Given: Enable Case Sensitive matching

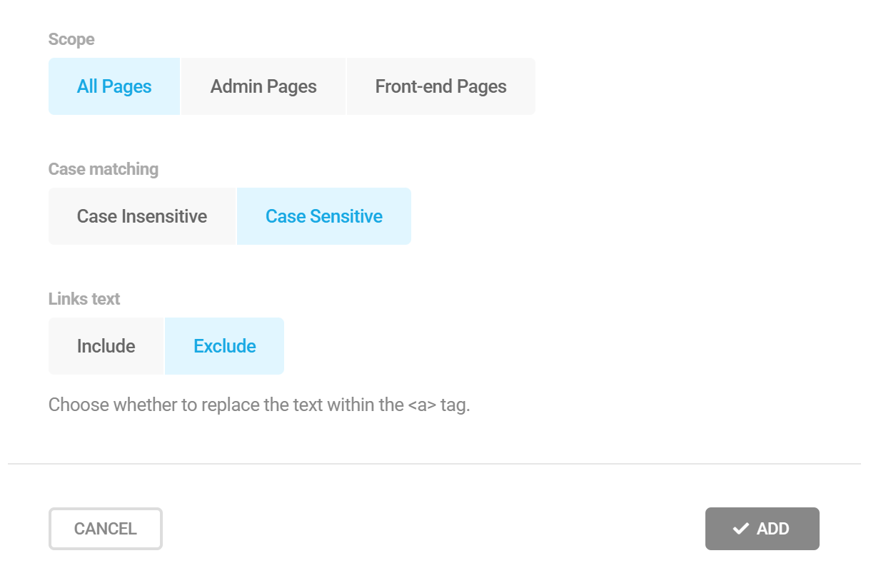Looking at the screenshot, I should 323,216.
